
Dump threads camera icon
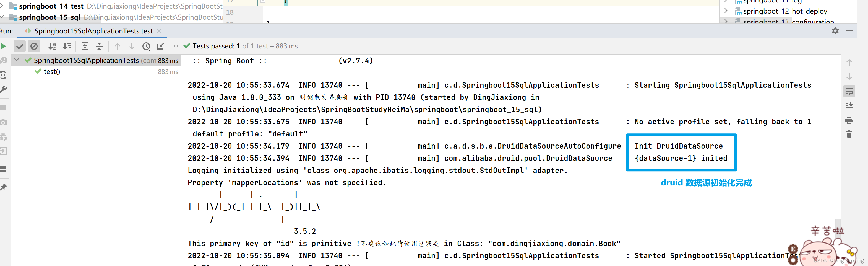click(x=4, y=122)
